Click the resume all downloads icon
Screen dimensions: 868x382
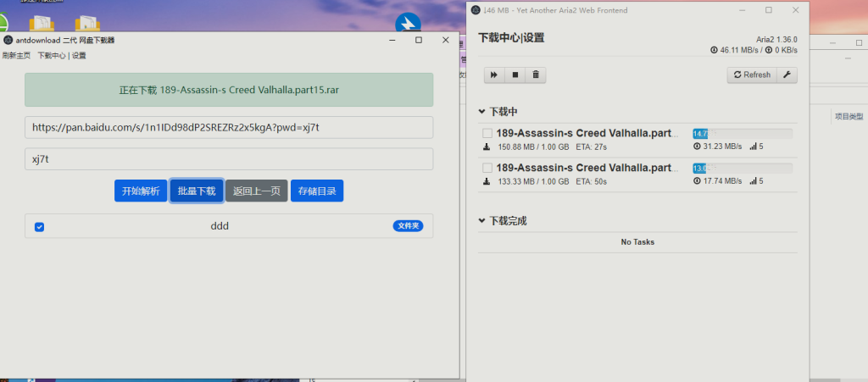(493, 75)
